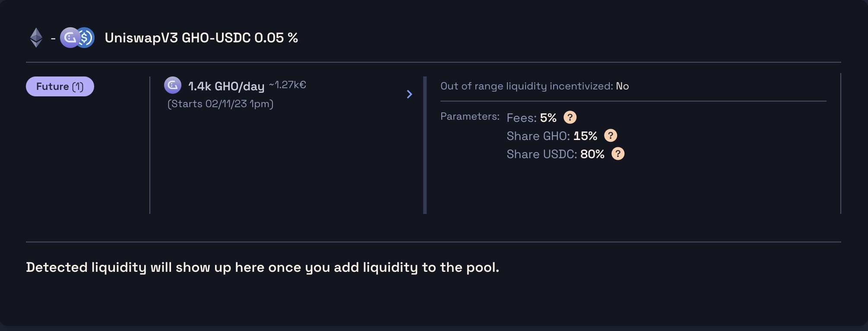
Task: Open the Share USDC help icon
Action: click(x=618, y=154)
